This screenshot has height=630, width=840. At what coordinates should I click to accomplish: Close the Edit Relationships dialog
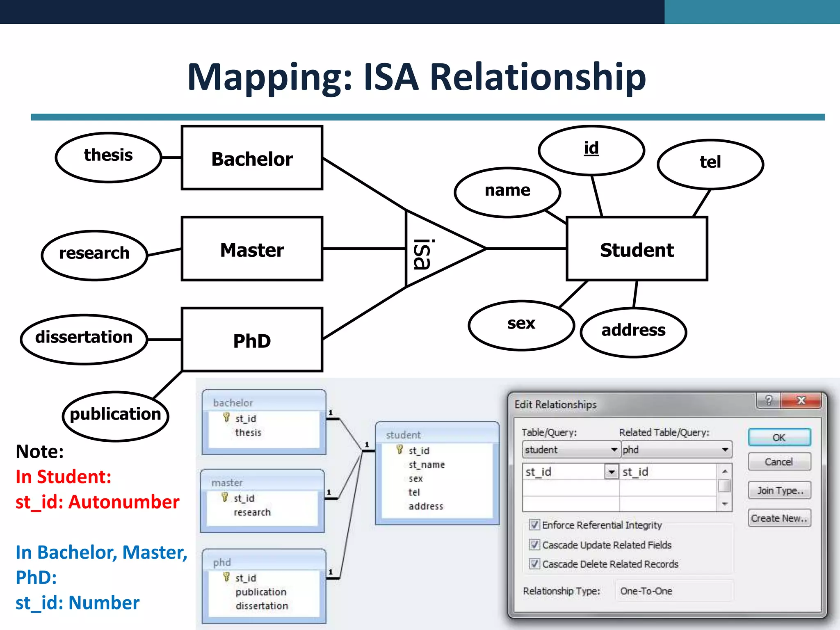click(801, 400)
